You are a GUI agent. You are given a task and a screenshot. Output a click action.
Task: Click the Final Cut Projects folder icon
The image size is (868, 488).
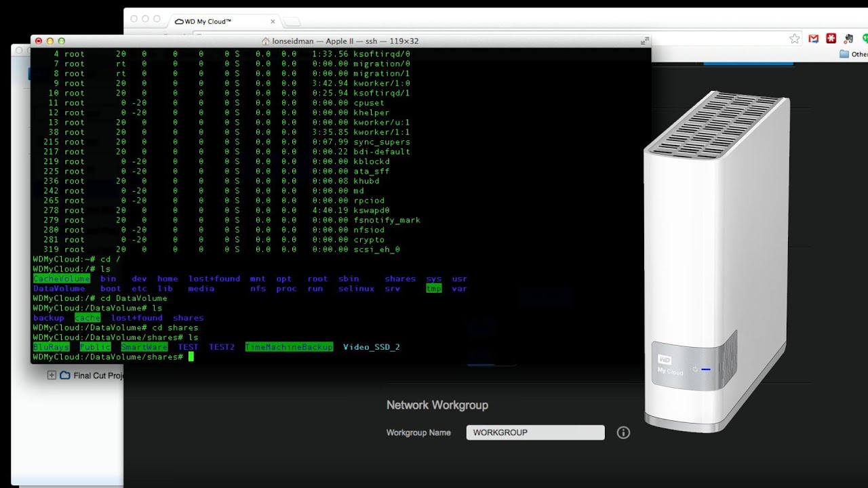coord(64,375)
